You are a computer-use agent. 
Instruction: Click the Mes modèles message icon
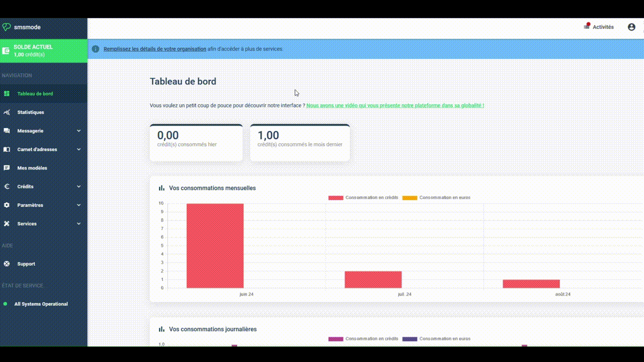pos(7,168)
